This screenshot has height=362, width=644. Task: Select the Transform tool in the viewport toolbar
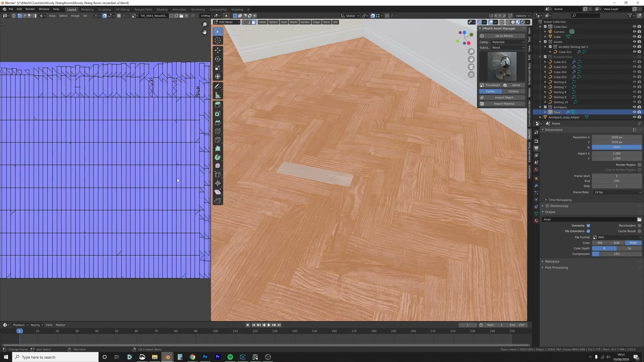pos(218,76)
